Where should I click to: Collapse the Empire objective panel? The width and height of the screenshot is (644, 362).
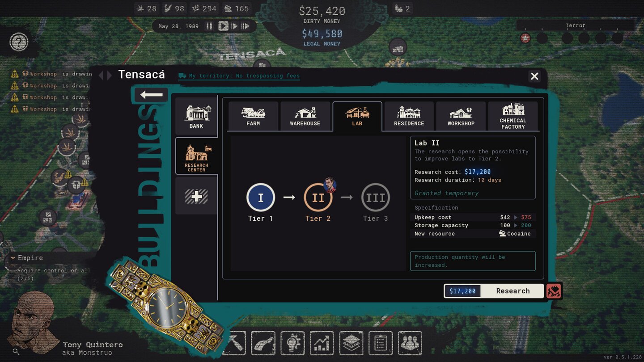pyautogui.click(x=13, y=258)
